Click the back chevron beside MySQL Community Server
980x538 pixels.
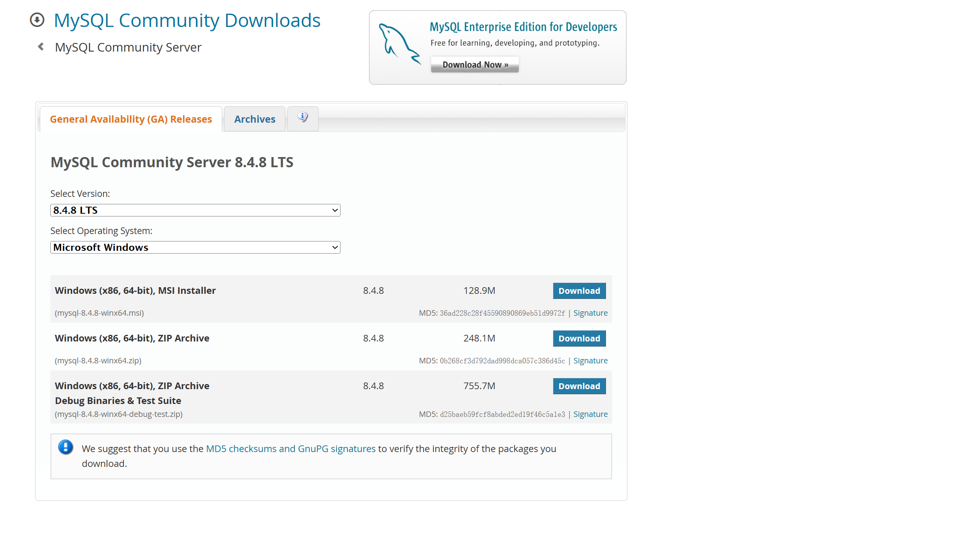(x=41, y=47)
